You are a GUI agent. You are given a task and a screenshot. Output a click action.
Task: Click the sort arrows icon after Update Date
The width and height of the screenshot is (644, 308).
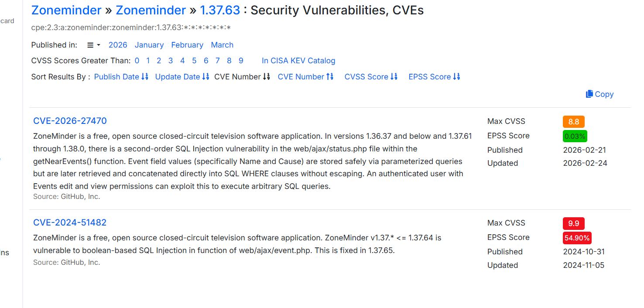pos(206,77)
